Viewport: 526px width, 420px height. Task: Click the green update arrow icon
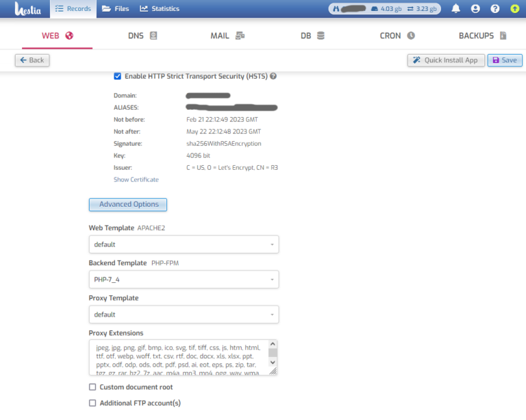point(514,9)
